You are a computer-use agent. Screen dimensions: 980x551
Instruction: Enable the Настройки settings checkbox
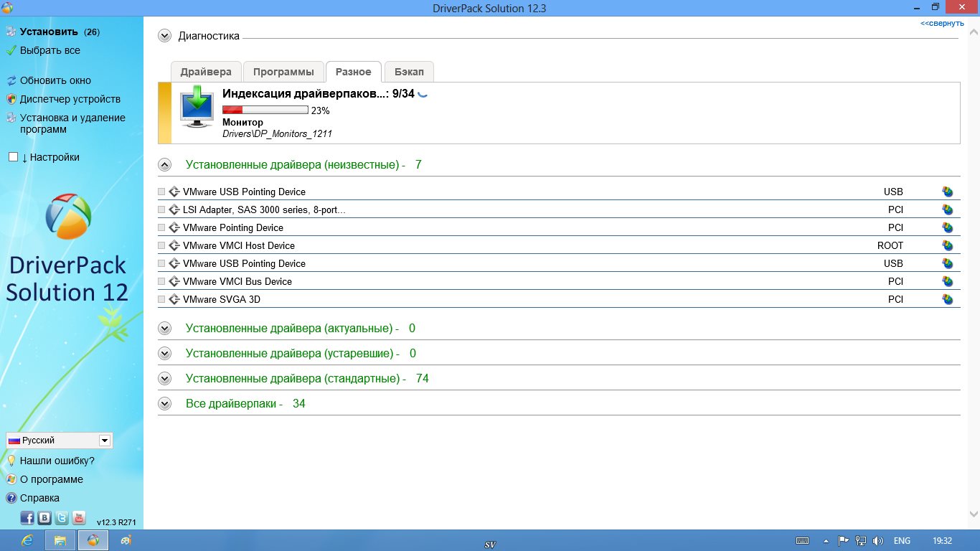13,157
